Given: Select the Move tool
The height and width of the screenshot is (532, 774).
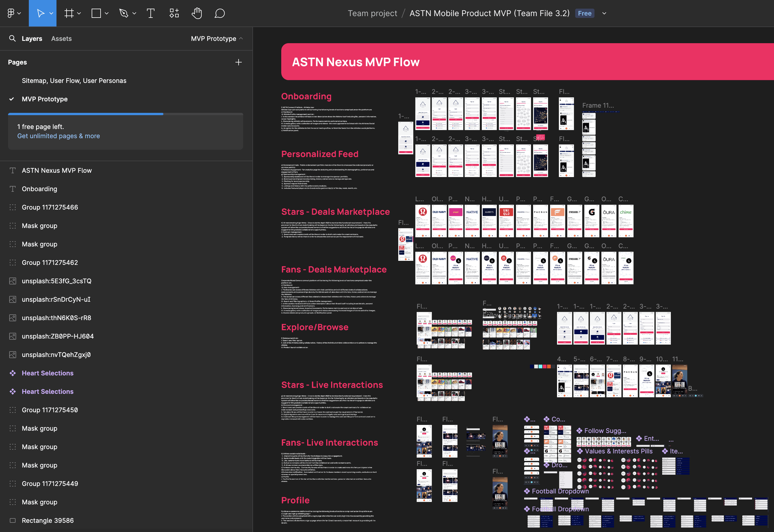Looking at the screenshot, I should pos(40,13).
